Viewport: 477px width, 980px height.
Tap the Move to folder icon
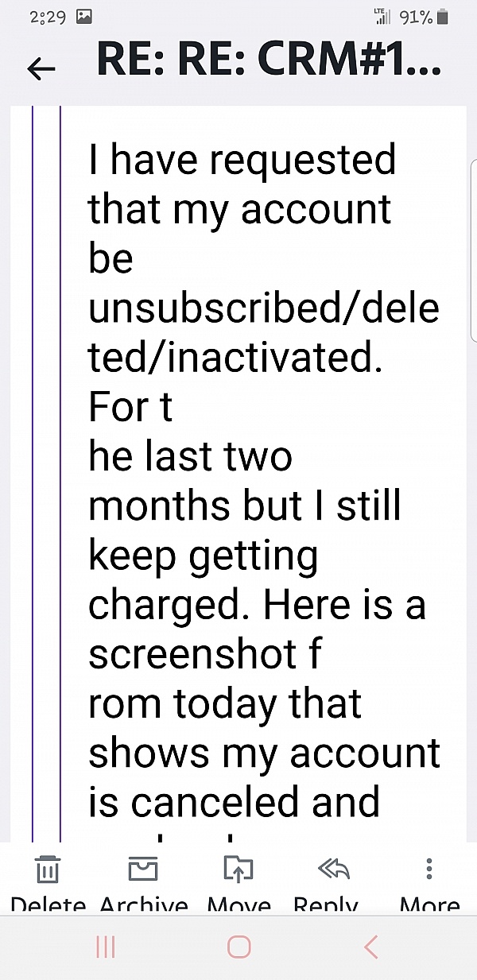tap(238, 870)
